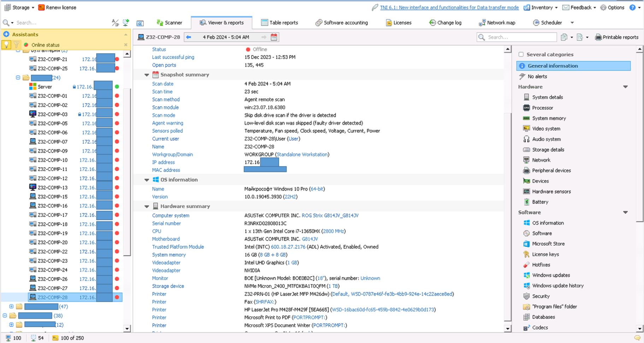Open the Network map tab
Viewport: 644px width, 343px height.
coord(497,23)
